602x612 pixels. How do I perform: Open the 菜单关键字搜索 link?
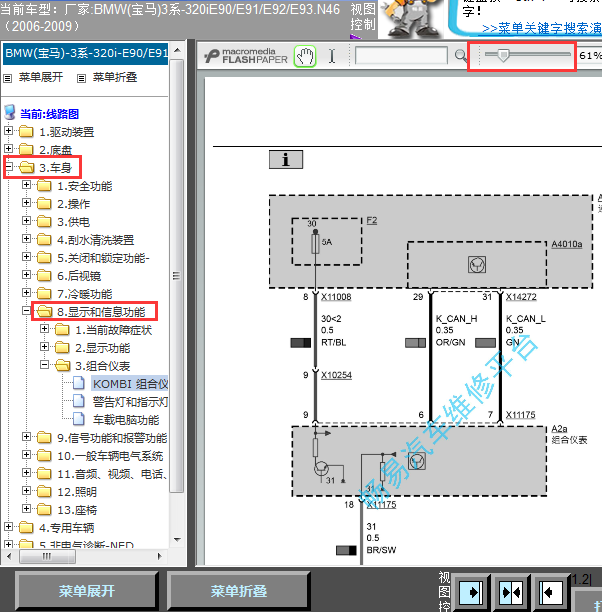tap(542, 28)
